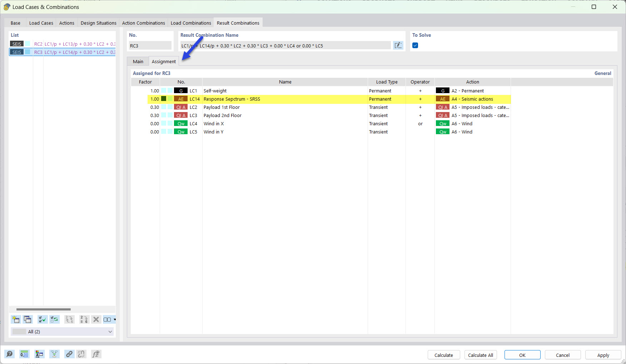Open the Load Cases tab
Viewport: 626px width, 364px height.
(41, 23)
